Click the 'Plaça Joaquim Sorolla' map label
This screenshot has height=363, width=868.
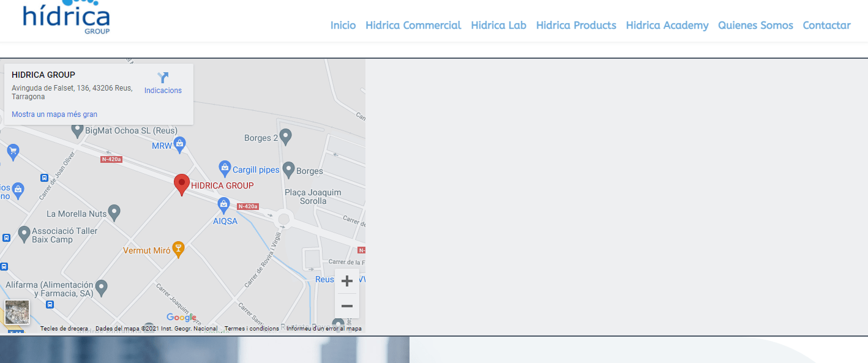pos(313,196)
